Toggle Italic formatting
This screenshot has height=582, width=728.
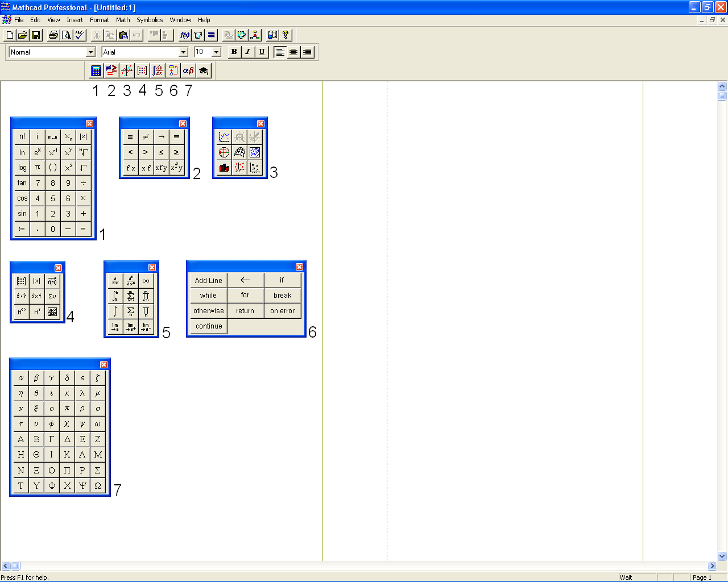(247, 52)
